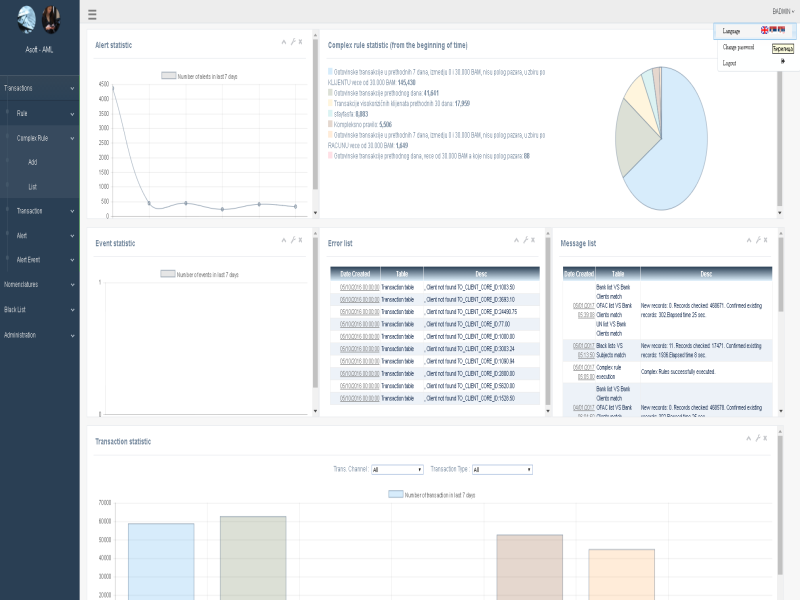
Task: Open date link for 'Complex Rules successfully executed' message
Action: (x=584, y=372)
